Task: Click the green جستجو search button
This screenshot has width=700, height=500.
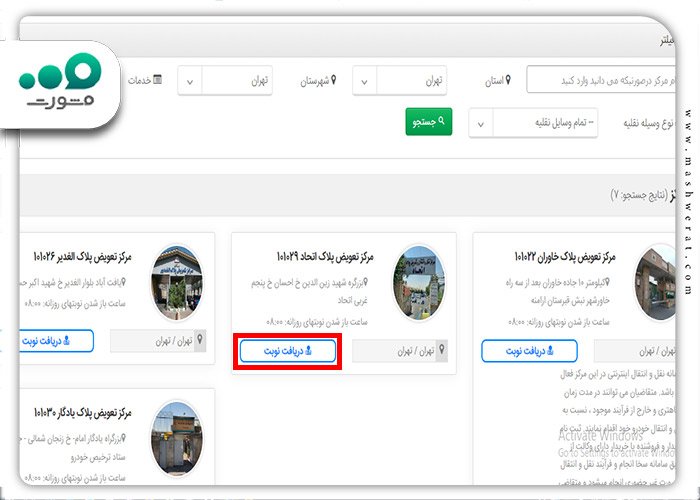Action: [x=429, y=121]
